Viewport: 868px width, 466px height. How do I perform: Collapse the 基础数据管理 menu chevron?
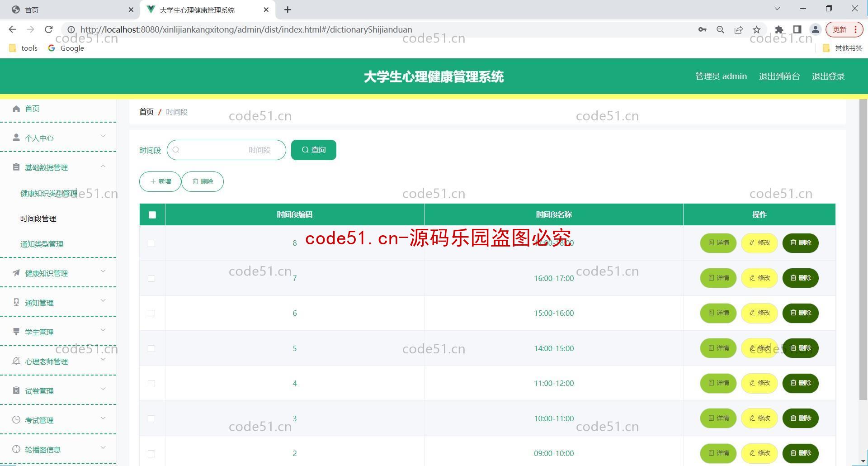point(103,166)
